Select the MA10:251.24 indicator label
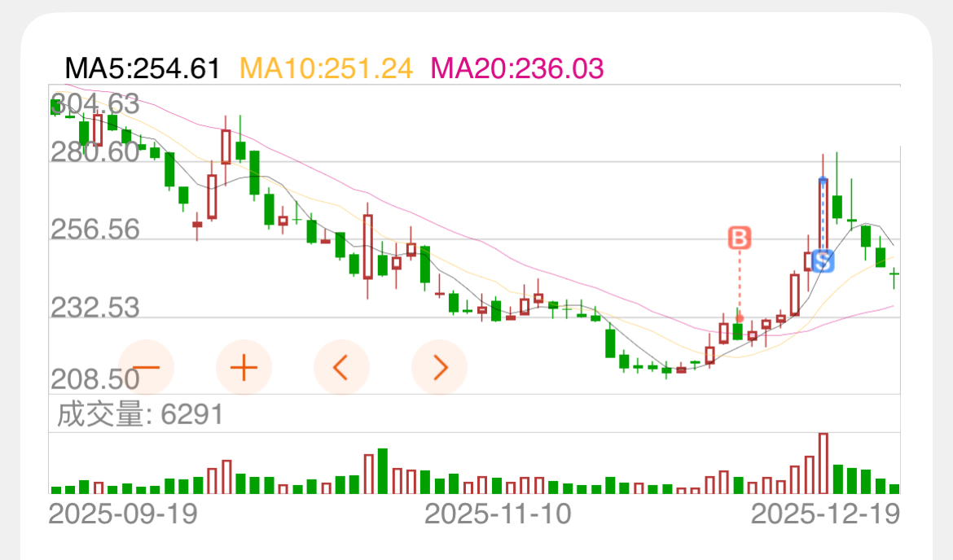 pos(327,68)
